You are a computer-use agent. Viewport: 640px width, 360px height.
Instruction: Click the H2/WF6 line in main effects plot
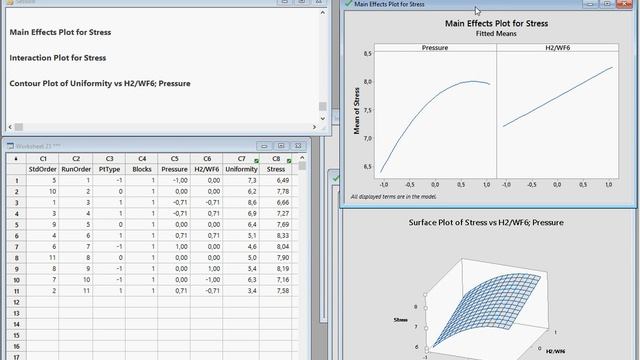(558, 97)
